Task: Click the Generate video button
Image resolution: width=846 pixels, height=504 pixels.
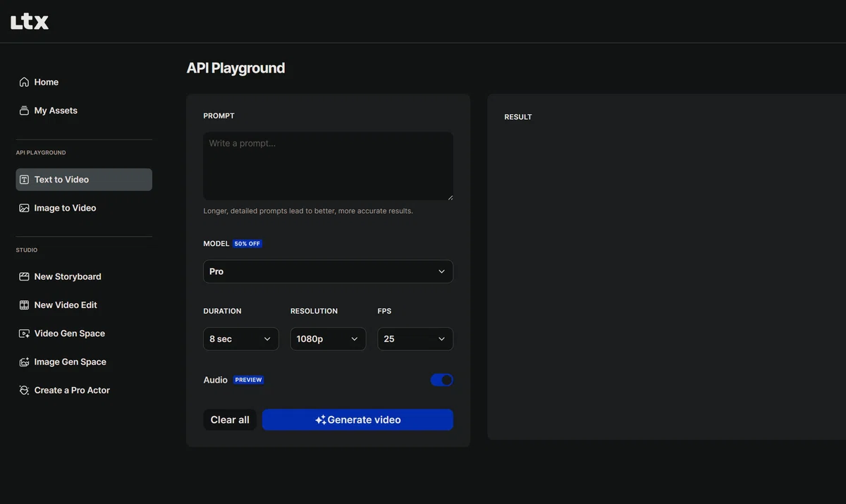Action: coord(357,420)
